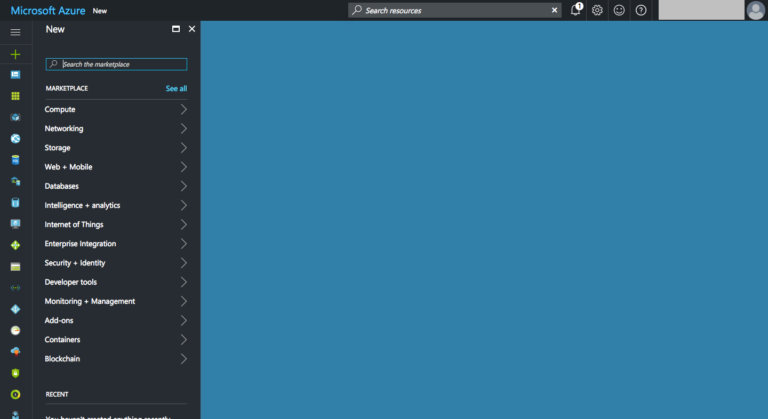The height and width of the screenshot is (419, 768).
Task: Close the New blade
Action: click(x=192, y=29)
